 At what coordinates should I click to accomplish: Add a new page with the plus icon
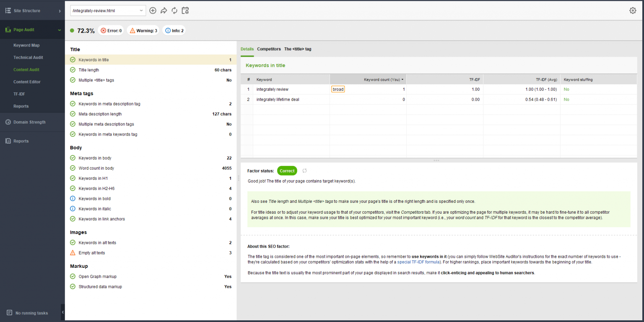click(x=153, y=10)
